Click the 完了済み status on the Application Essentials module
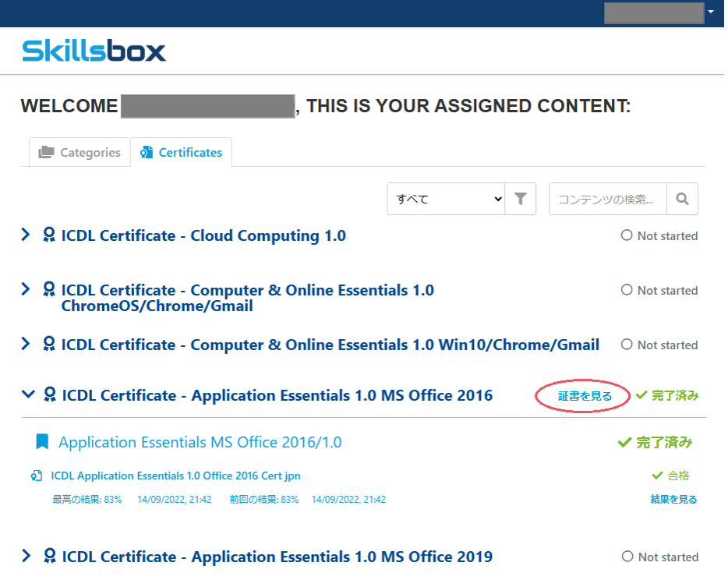The width and height of the screenshot is (728, 580). (655, 443)
